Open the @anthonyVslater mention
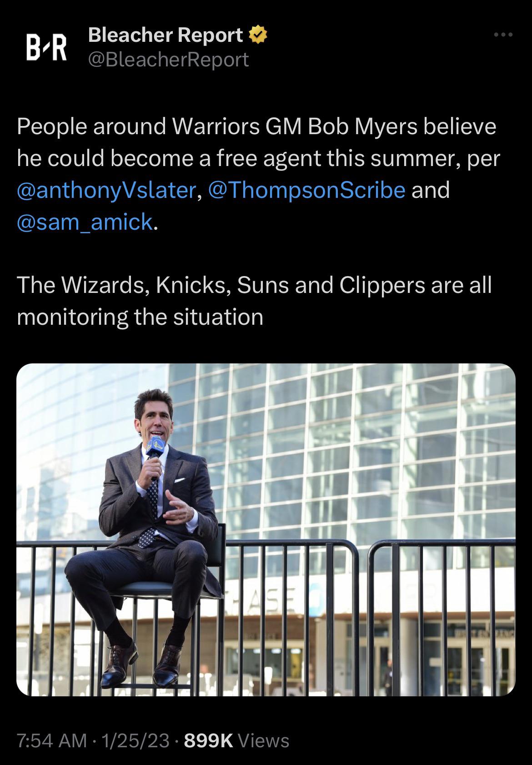532x765 pixels. pyautogui.click(x=106, y=190)
